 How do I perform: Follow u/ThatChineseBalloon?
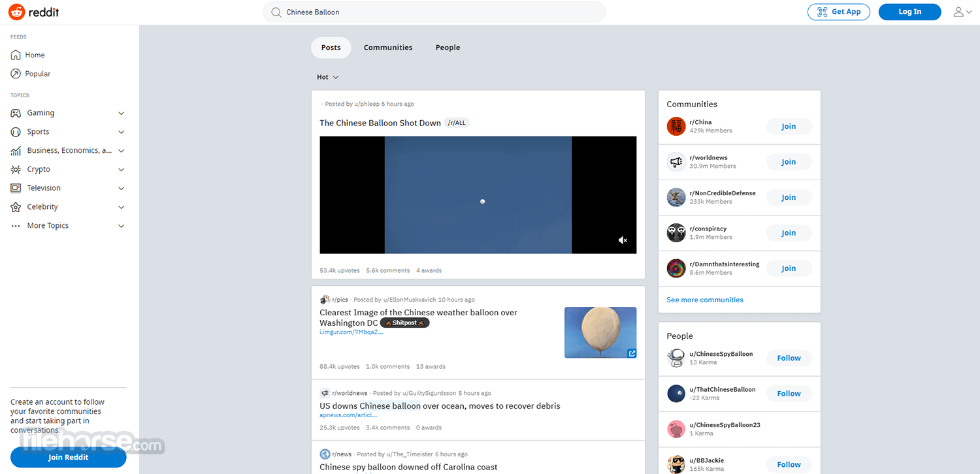[789, 394]
